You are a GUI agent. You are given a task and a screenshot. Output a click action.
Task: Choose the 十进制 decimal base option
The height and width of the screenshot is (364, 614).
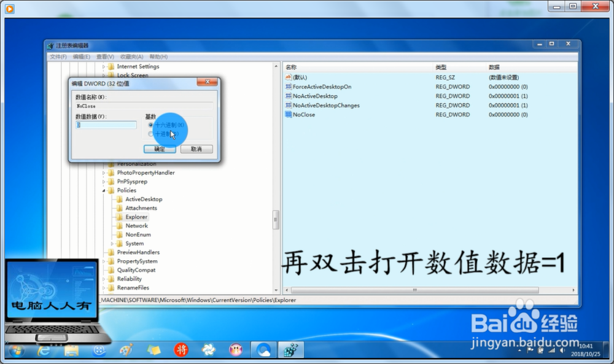(152, 134)
